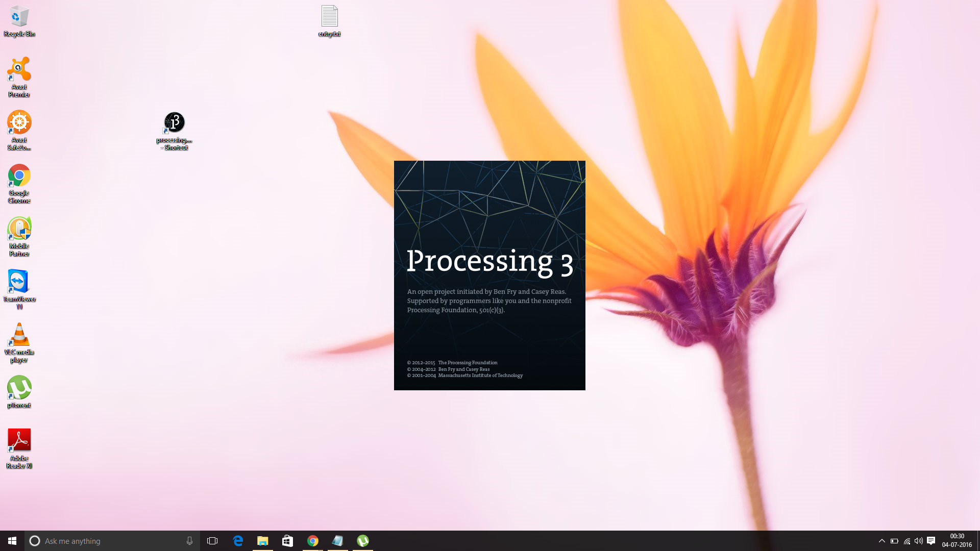Click the Processing 3 splash screen
The width and height of the screenshot is (980, 551).
click(x=489, y=275)
